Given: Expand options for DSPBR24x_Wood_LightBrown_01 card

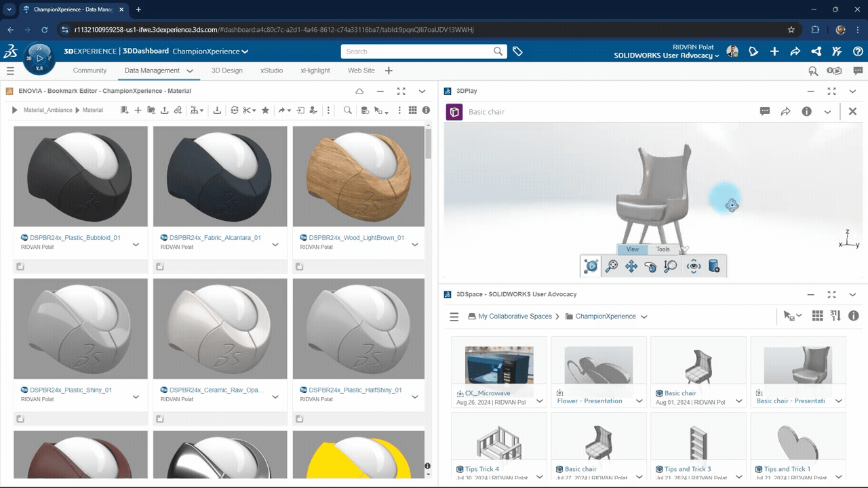Looking at the screenshot, I should [x=415, y=245].
